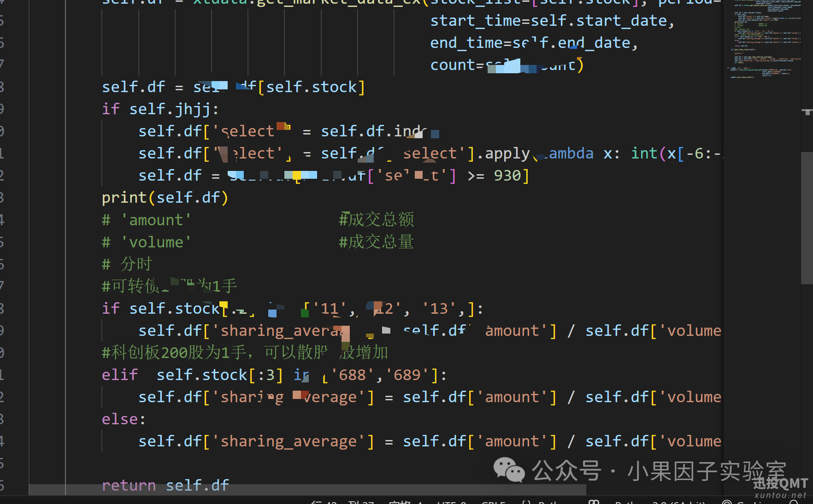This screenshot has height=504, width=813.
Task: Click 'int(x[-6:-' in the lambda line
Action: [676, 153]
